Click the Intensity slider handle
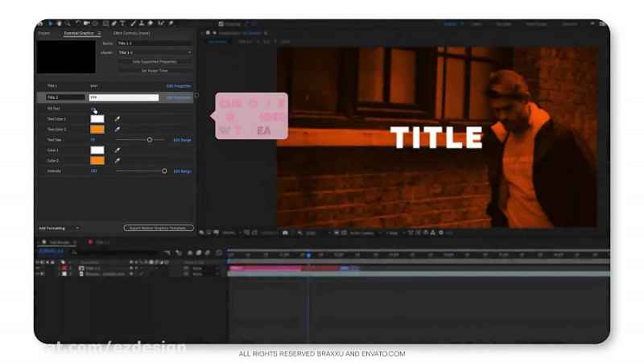This screenshot has height=363, width=644. [x=164, y=171]
